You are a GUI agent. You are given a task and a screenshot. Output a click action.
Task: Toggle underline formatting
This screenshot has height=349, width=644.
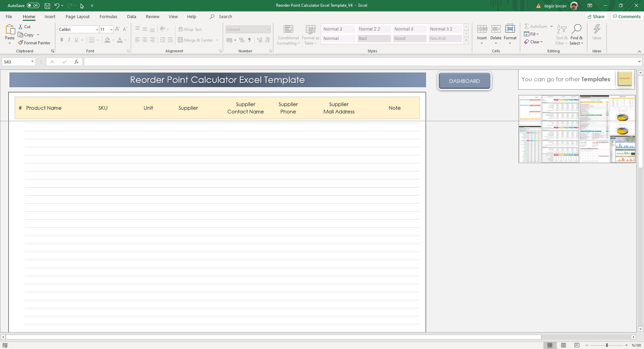click(76, 40)
